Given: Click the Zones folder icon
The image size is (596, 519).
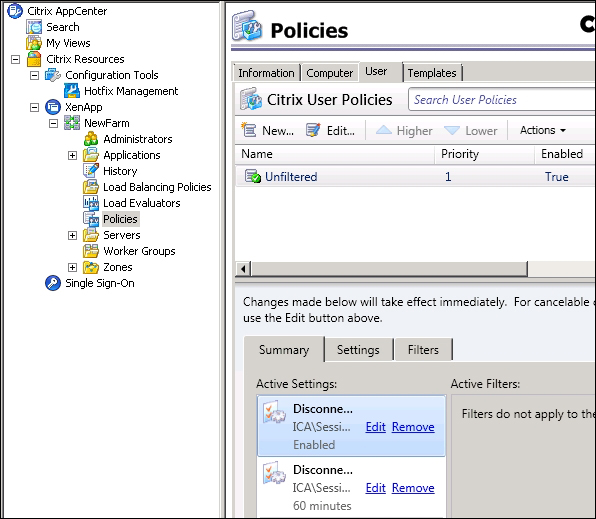Looking at the screenshot, I should click(x=91, y=267).
